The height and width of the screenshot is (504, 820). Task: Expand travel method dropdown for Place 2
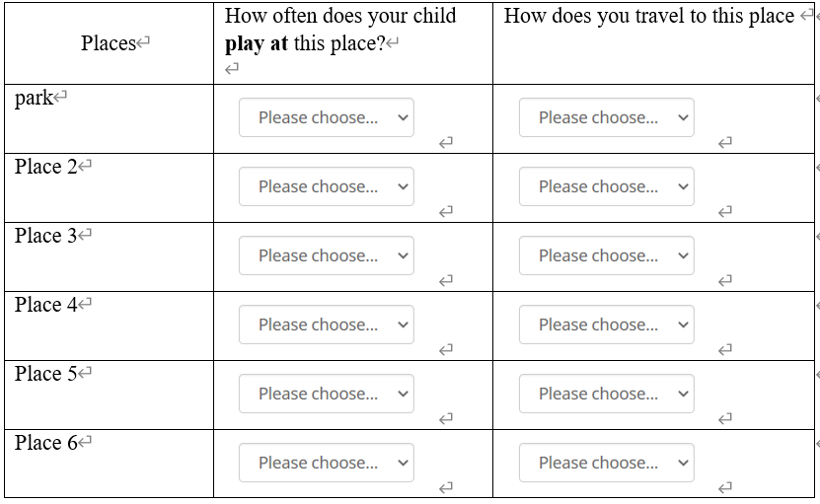click(606, 186)
